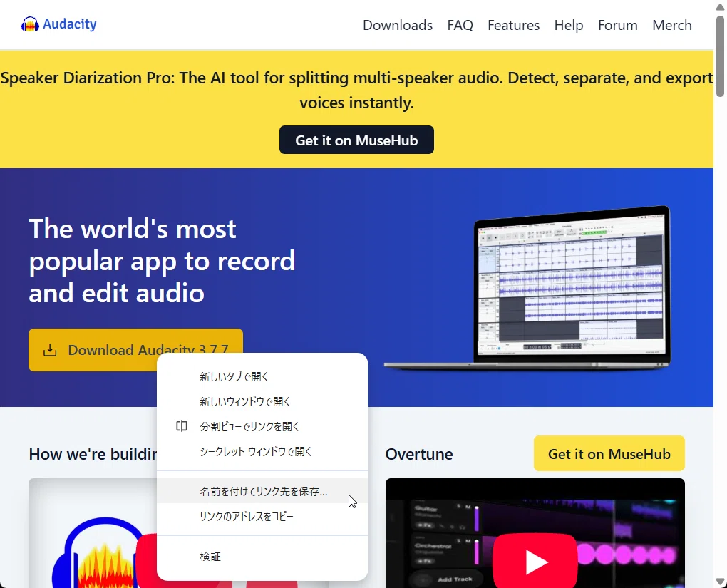Click the laptop Audacity screenshot image
Viewport: 727px width, 588px height.
coord(527,287)
